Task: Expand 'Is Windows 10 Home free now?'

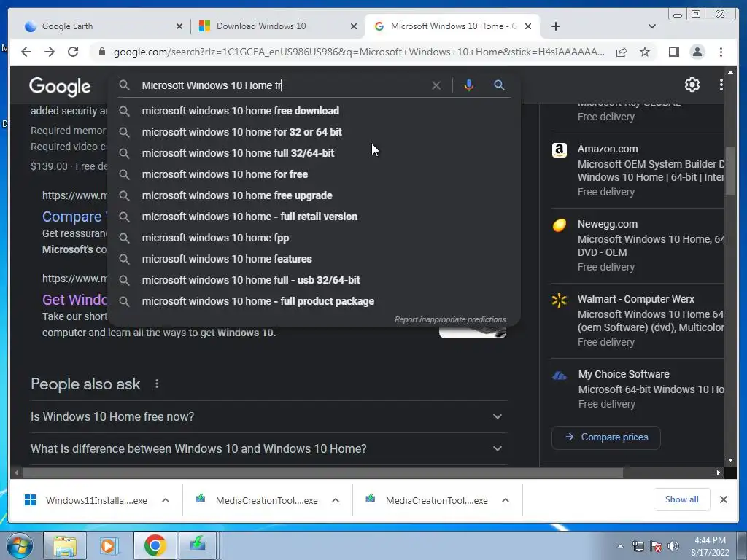Action: point(268,416)
